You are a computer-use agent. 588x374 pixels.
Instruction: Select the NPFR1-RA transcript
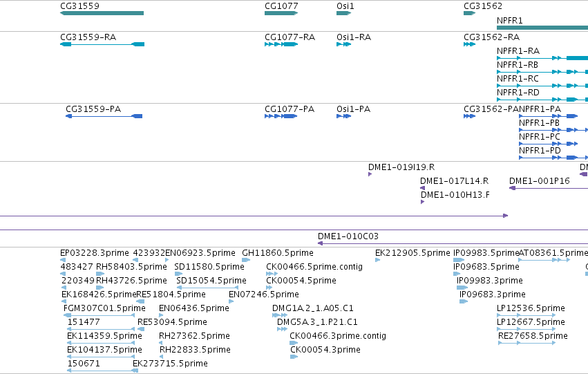[x=542, y=58]
